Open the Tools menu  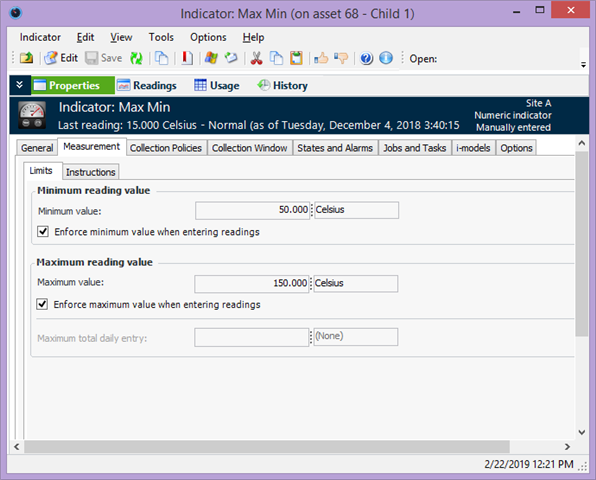[161, 37]
